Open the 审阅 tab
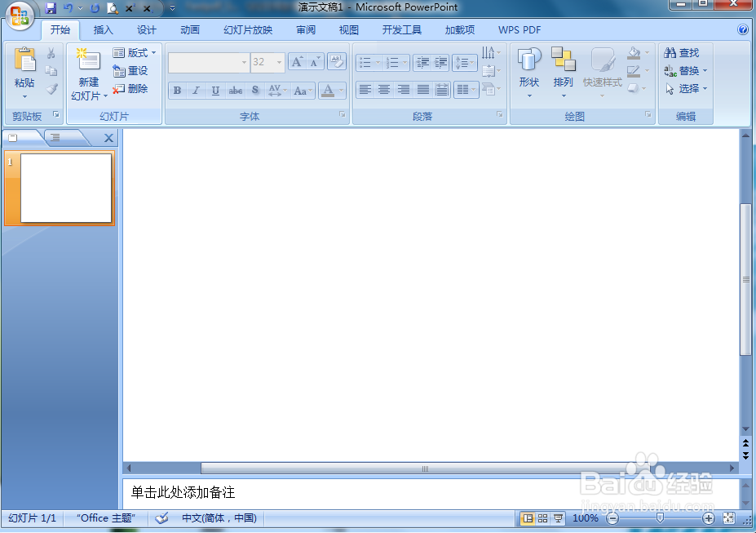Screen dimensions: 756x533 pos(306,30)
